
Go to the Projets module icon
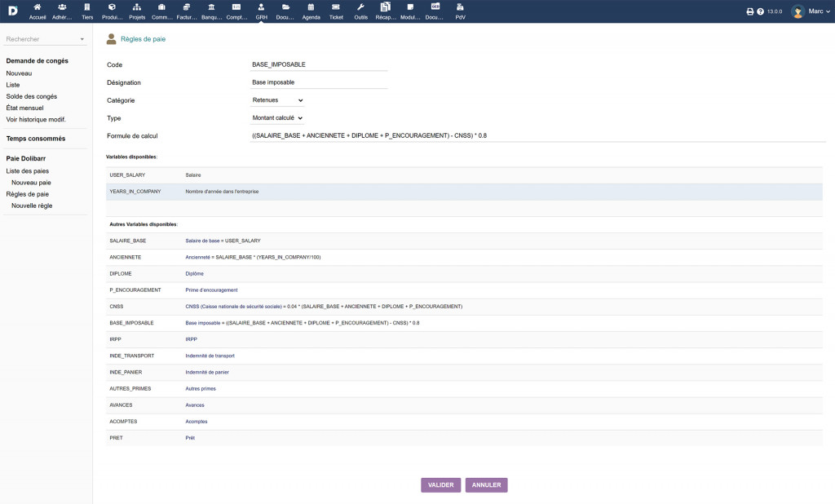coord(137,11)
